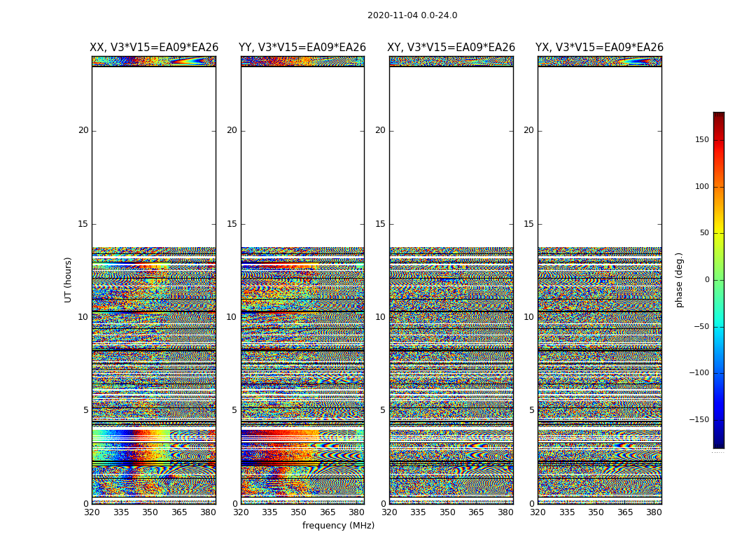
Task: Click the 10 hour tick of XY panel
Action: point(381,317)
